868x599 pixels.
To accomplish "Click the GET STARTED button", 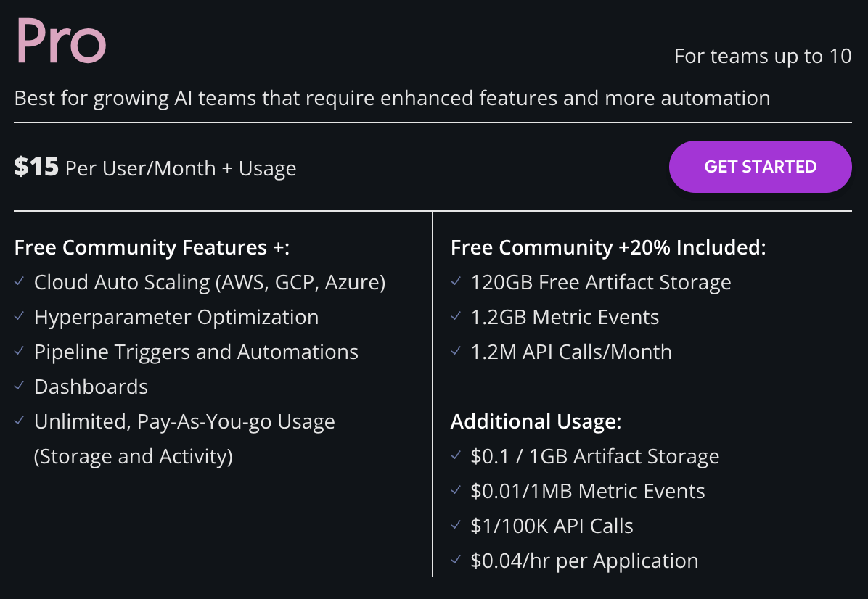I will (x=760, y=167).
